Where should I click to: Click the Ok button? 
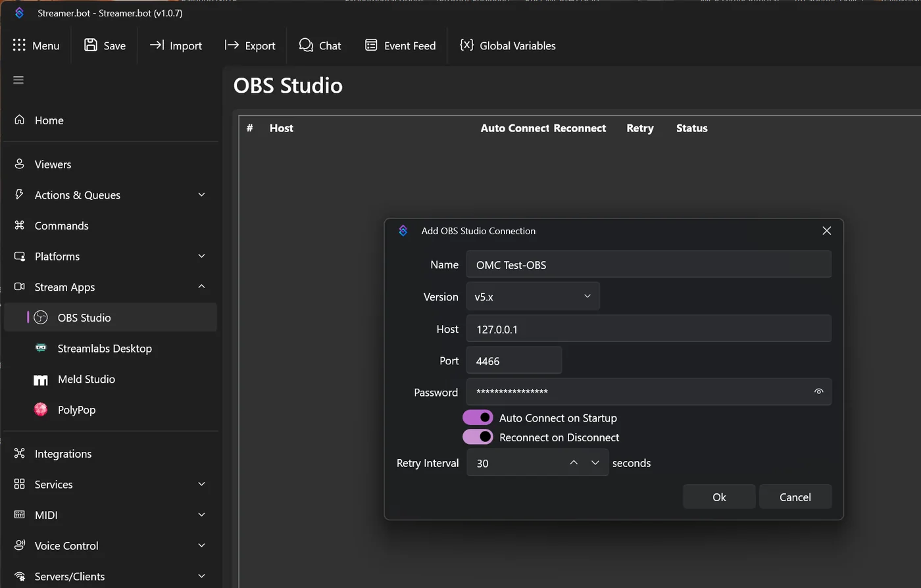tap(719, 497)
